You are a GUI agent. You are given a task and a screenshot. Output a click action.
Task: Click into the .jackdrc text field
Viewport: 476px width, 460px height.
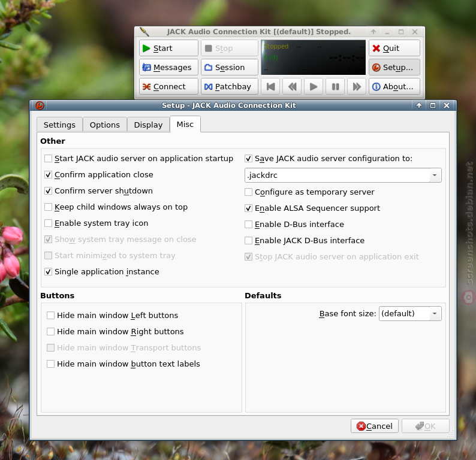pyautogui.click(x=337, y=175)
